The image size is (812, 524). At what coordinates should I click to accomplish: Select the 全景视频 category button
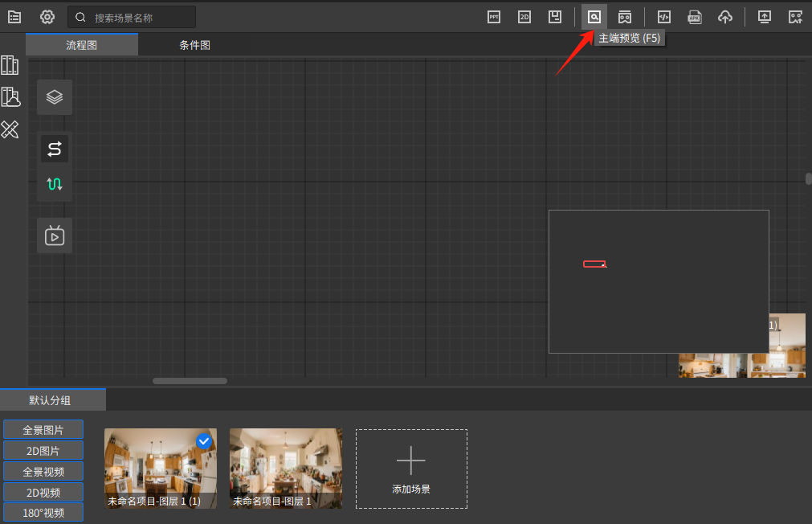(x=43, y=471)
